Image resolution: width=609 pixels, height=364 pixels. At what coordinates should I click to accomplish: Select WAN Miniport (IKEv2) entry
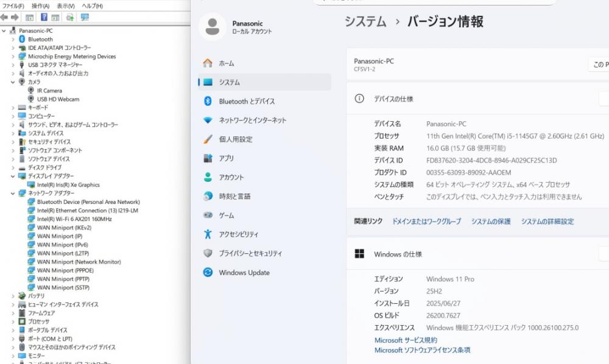pyautogui.click(x=64, y=228)
